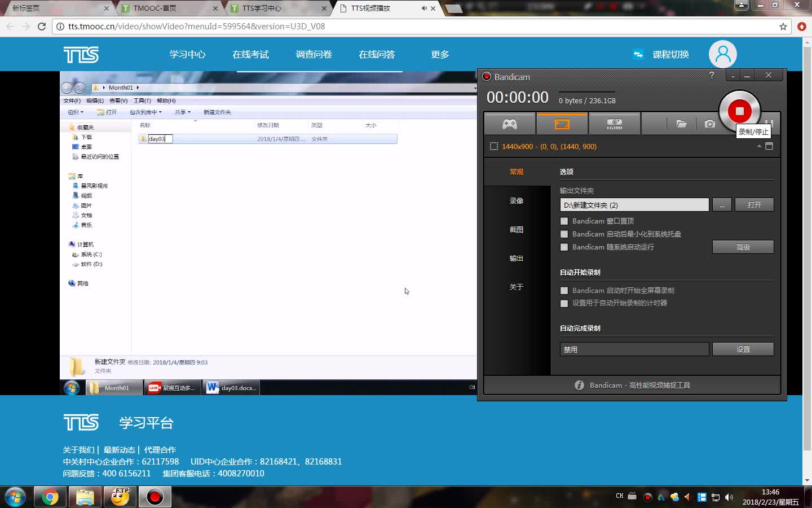Click the 高级 button in Bandicam
The width and height of the screenshot is (812, 508).
click(743, 247)
